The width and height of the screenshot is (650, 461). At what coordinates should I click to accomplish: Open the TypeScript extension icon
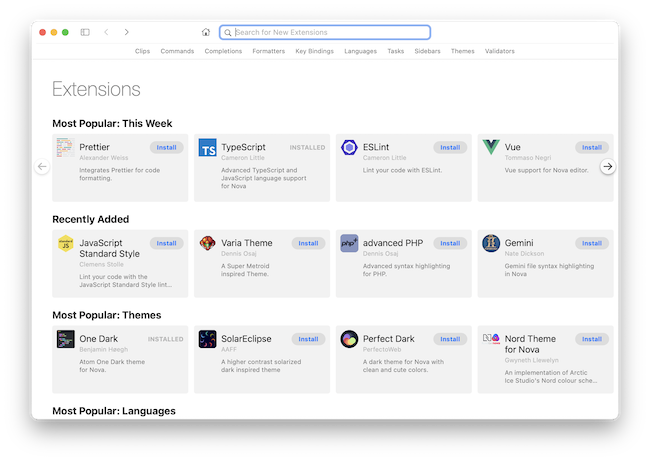pyautogui.click(x=208, y=148)
